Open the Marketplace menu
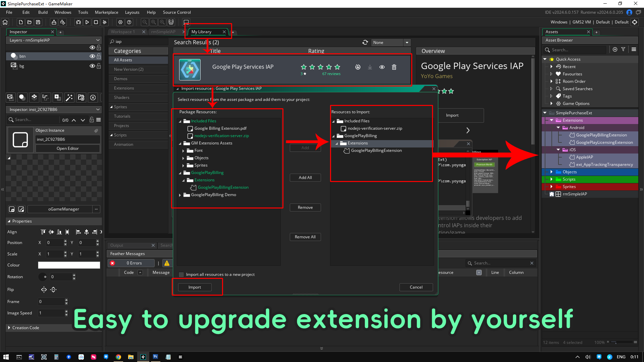644x362 pixels. pyautogui.click(x=106, y=12)
